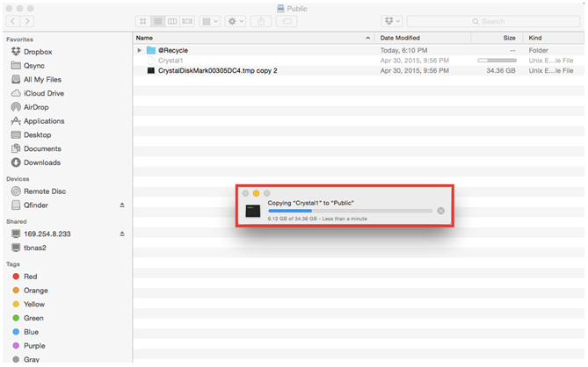Image resolution: width=588 pixels, height=367 pixels.
Task: Open the Dropbox toolbar dropdown
Action: point(391,21)
